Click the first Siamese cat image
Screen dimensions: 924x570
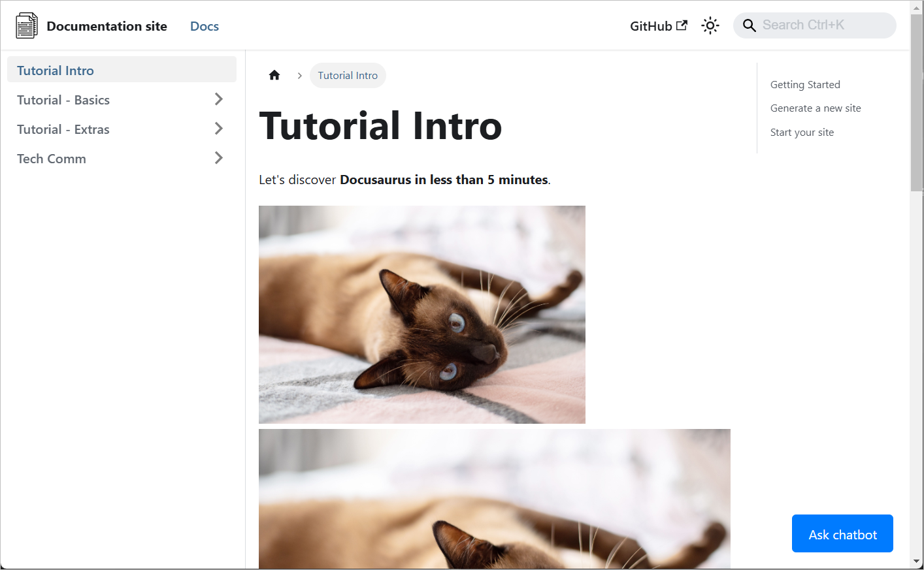422,315
